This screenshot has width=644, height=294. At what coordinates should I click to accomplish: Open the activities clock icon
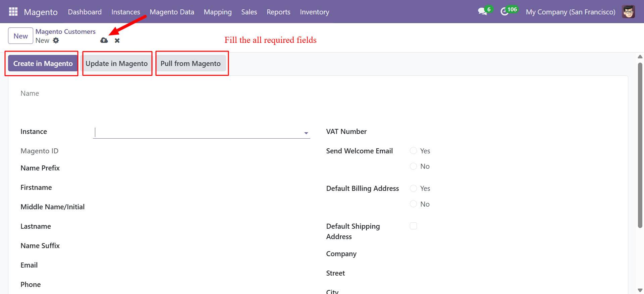click(504, 12)
